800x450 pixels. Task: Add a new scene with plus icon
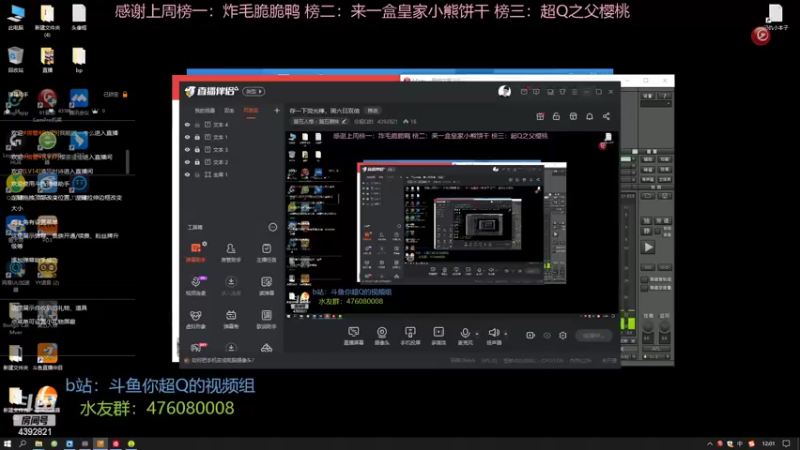click(277, 110)
